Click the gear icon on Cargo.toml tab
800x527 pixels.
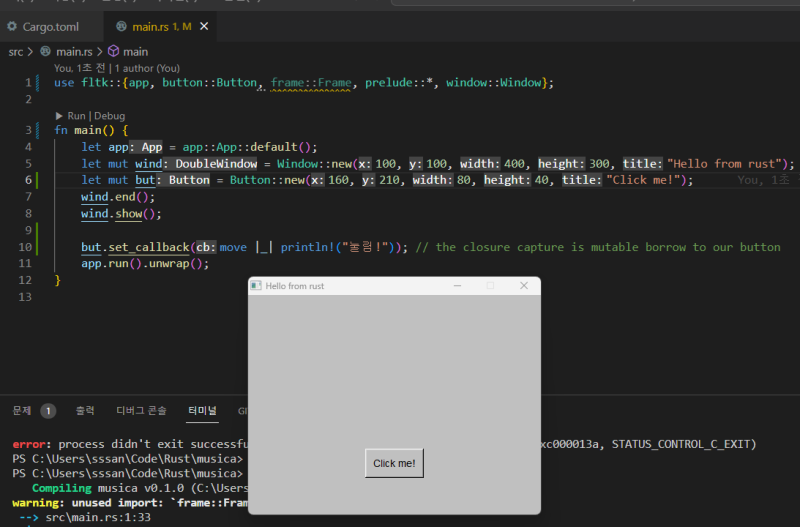click(x=12, y=26)
